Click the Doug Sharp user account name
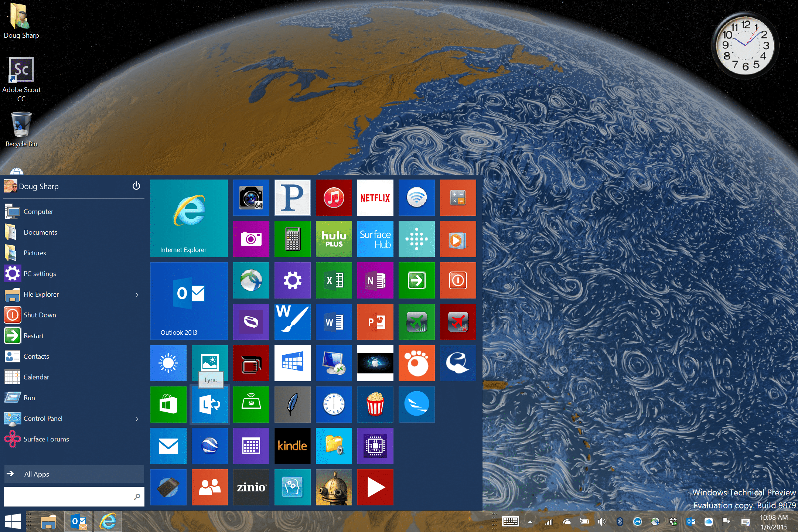The image size is (798, 532). point(39,186)
